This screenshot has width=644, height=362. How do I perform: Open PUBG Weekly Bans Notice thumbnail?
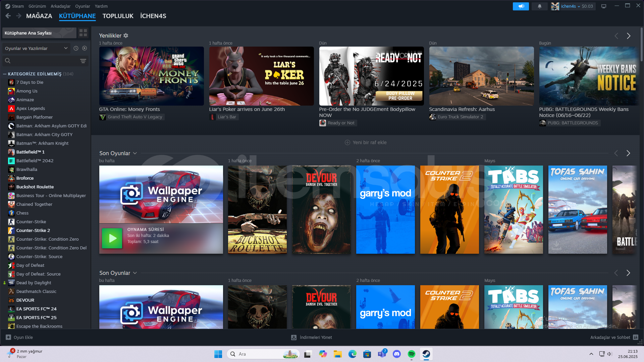pyautogui.click(x=589, y=76)
